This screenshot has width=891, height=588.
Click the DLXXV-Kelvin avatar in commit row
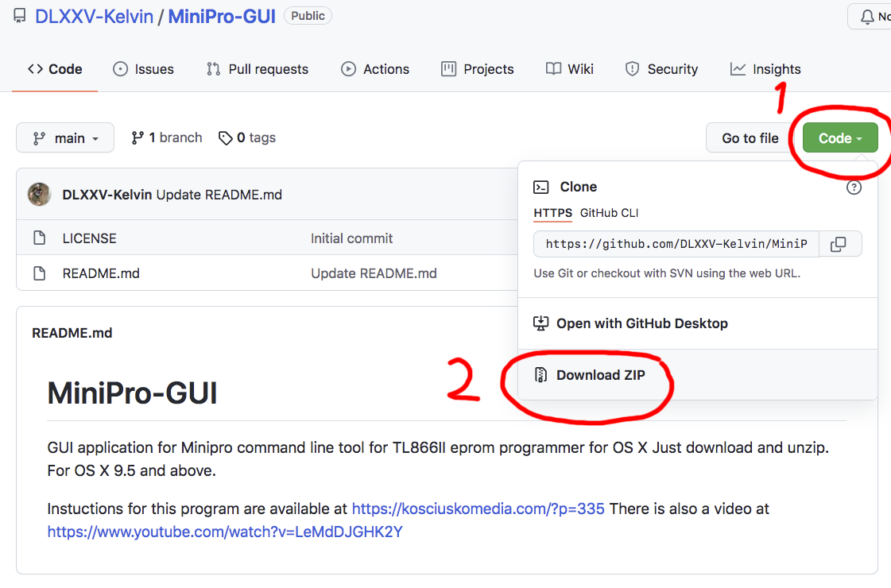coord(39,195)
